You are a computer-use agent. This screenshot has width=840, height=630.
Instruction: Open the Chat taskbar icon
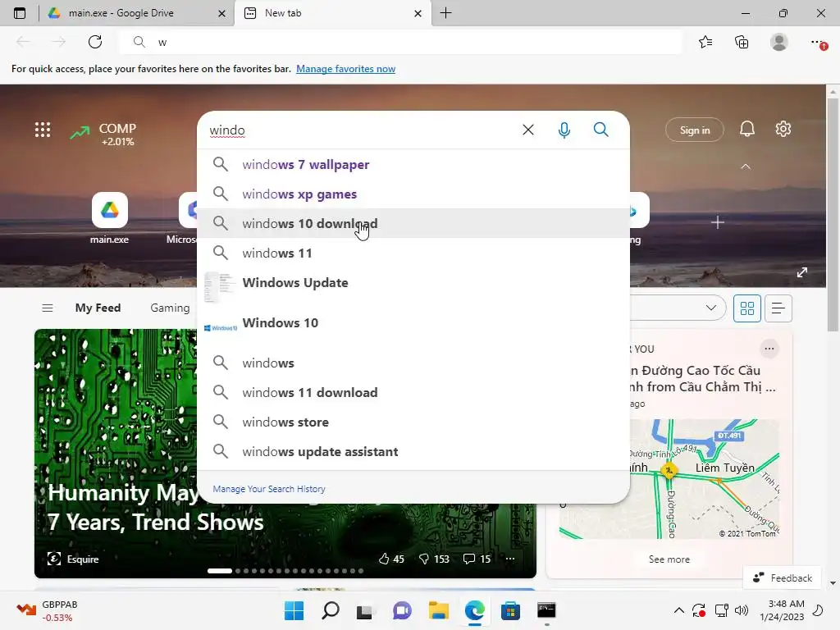[402, 610]
